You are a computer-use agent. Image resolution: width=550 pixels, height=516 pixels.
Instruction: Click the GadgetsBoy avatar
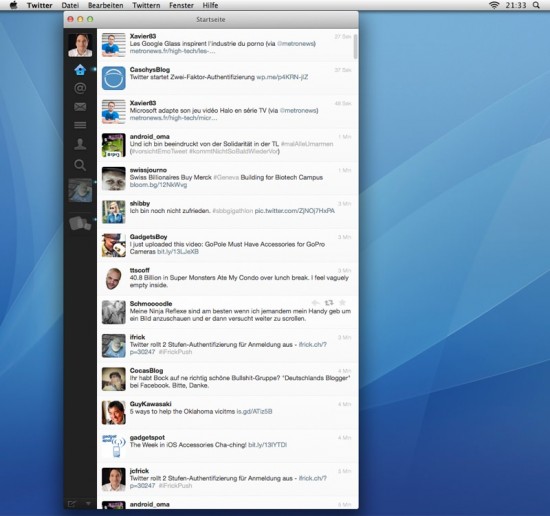pos(114,245)
